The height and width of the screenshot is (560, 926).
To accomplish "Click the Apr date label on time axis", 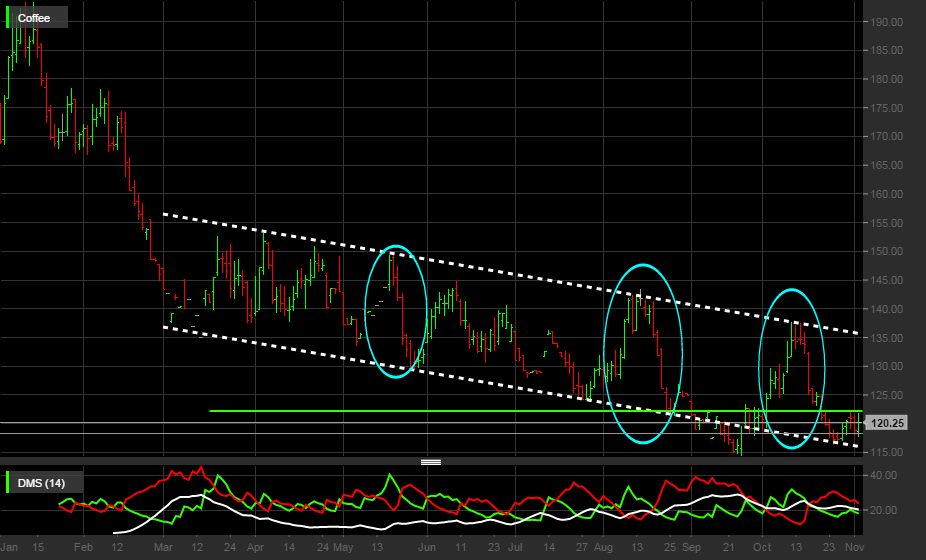I will (255, 547).
